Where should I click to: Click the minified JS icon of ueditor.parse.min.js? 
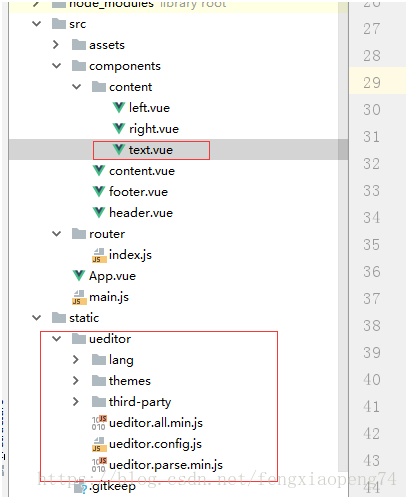(99, 465)
